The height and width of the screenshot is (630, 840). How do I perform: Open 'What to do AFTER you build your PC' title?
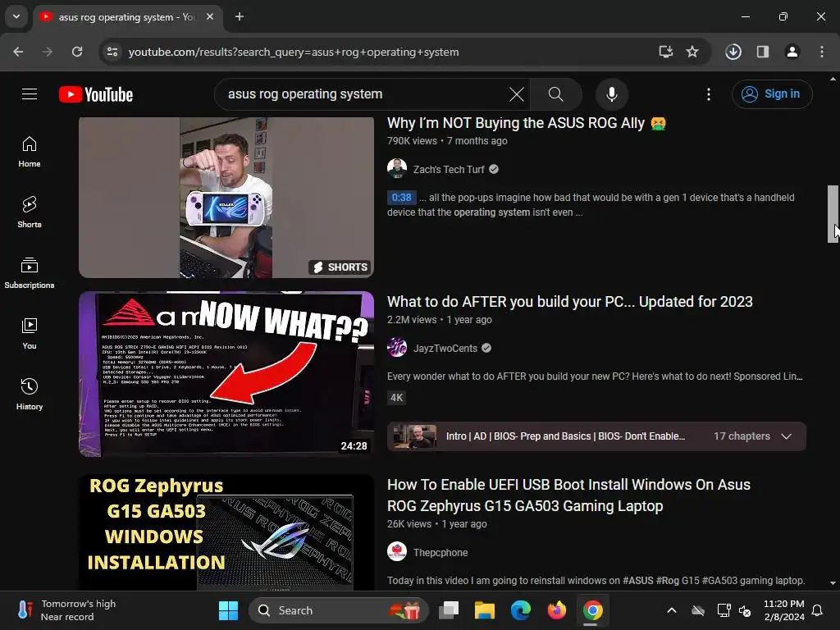coord(569,302)
